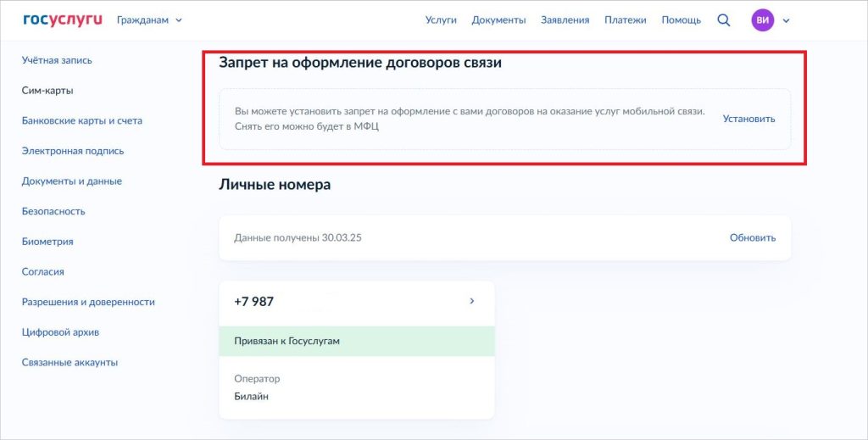This screenshot has width=868, height=440.
Task: Select Биометрия in sidebar
Action: [x=47, y=242]
